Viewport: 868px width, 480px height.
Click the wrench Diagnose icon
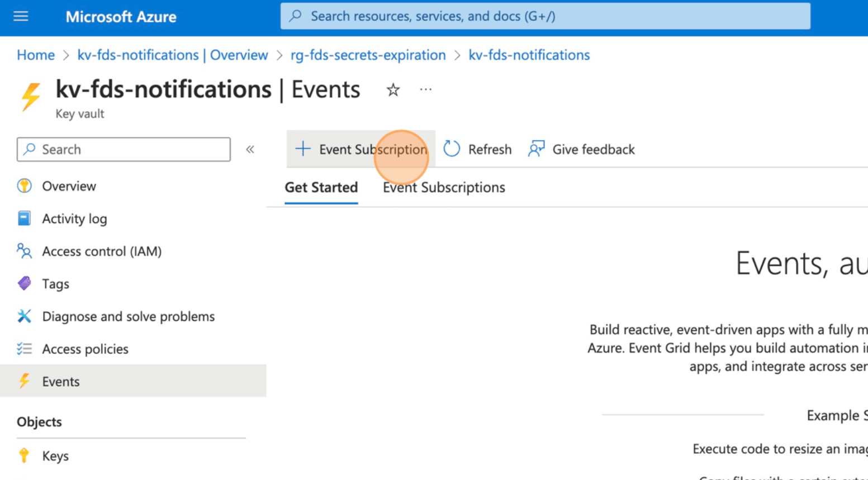(x=24, y=316)
